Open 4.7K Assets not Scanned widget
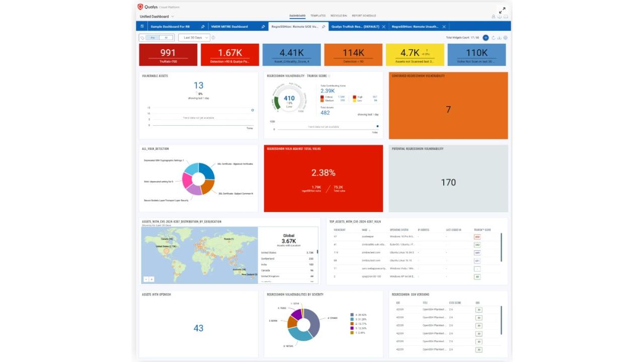 click(x=415, y=54)
